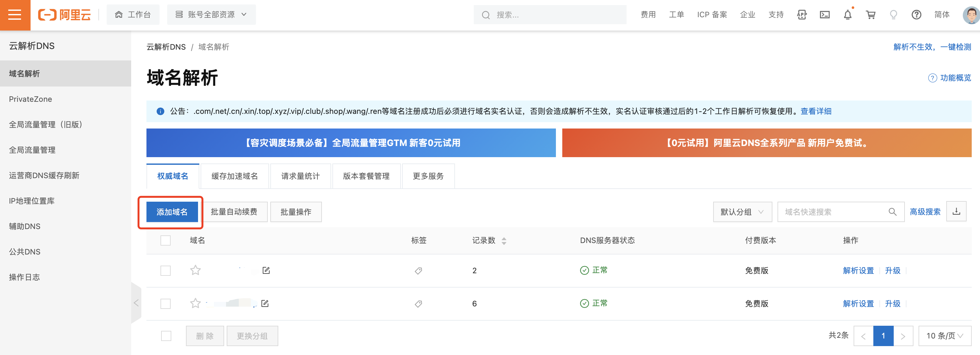
Task: Open 功能概览 help link
Action: [949, 78]
